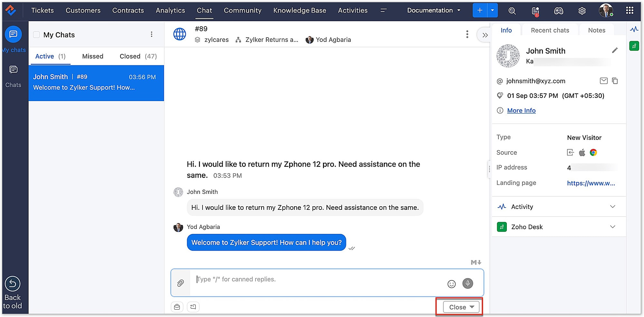Click the More Info link
The height and width of the screenshot is (317, 644).
(521, 110)
